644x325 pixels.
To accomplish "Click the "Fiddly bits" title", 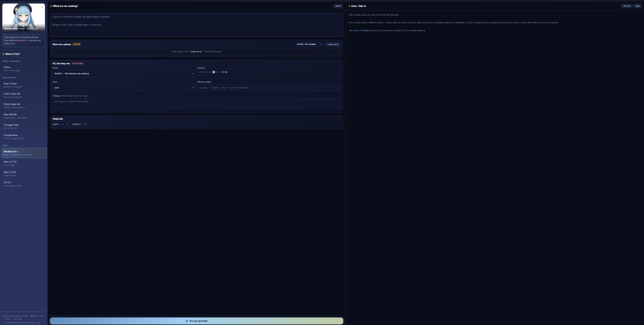I will coord(58,119).
